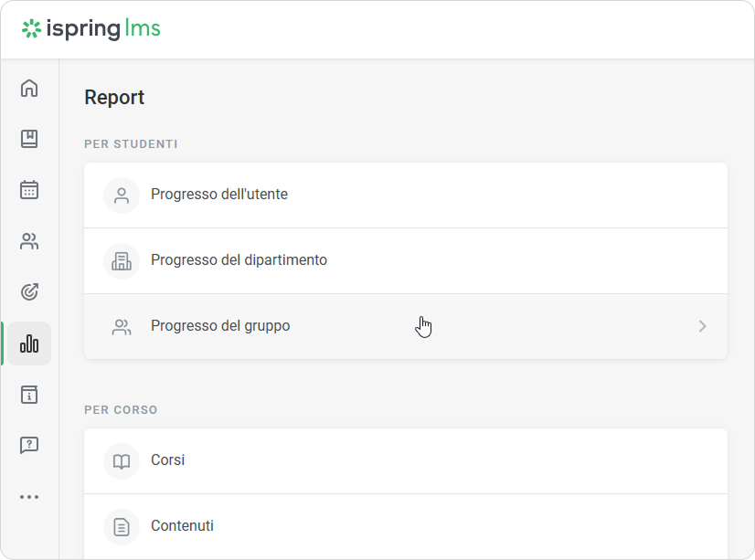Open Home from the sidebar house icon
The height and width of the screenshot is (560, 755).
pyautogui.click(x=29, y=89)
